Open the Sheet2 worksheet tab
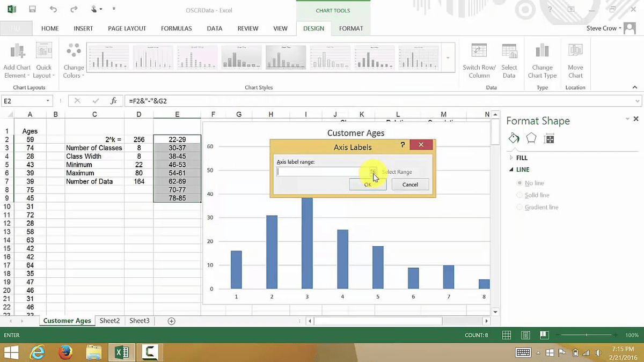 [109, 321]
